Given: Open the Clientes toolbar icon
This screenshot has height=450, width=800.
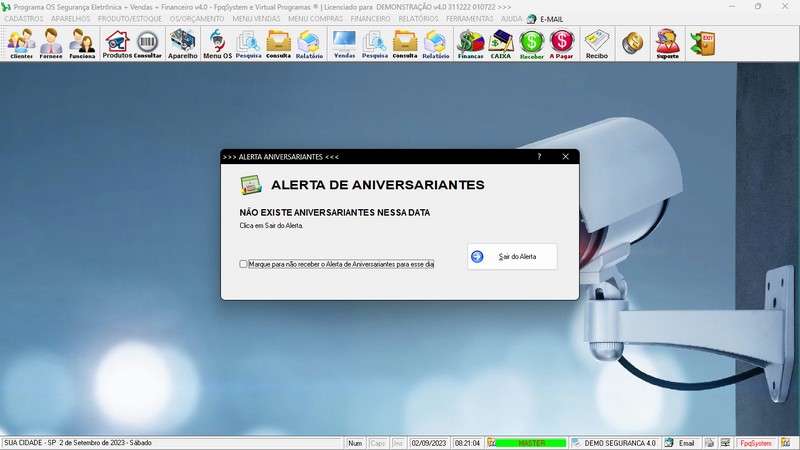Looking at the screenshot, I should 21,44.
